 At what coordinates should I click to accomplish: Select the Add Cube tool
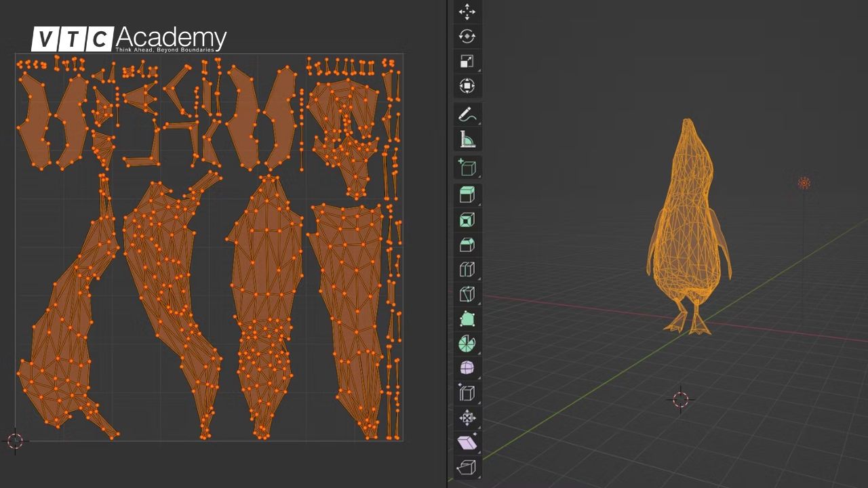coord(467,168)
